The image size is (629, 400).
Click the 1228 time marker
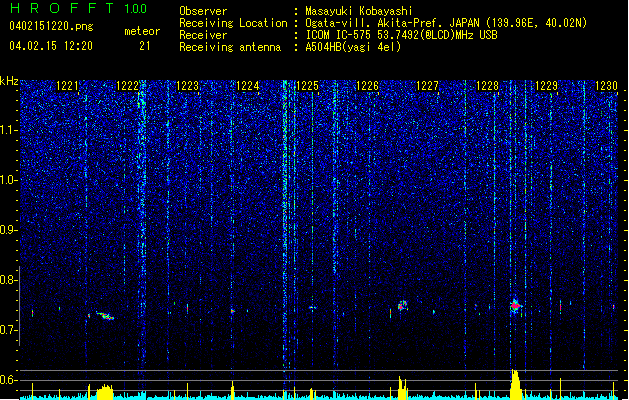click(x=487, y=86)
